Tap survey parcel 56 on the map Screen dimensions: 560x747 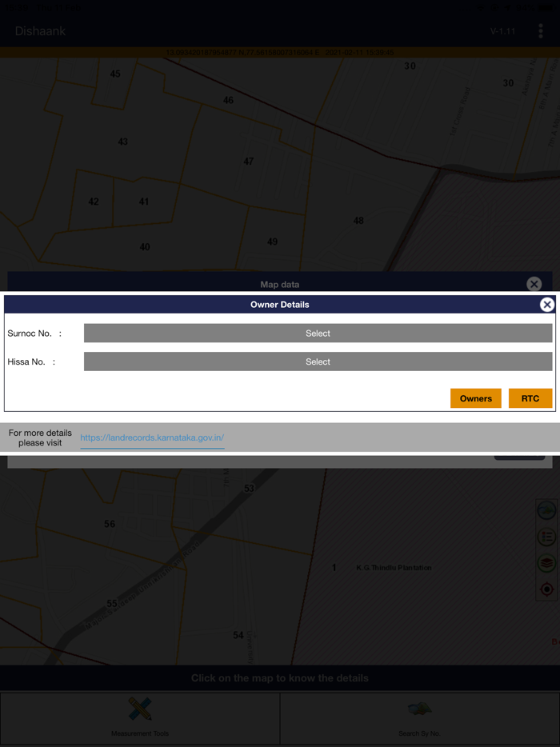tap(110, 524)
